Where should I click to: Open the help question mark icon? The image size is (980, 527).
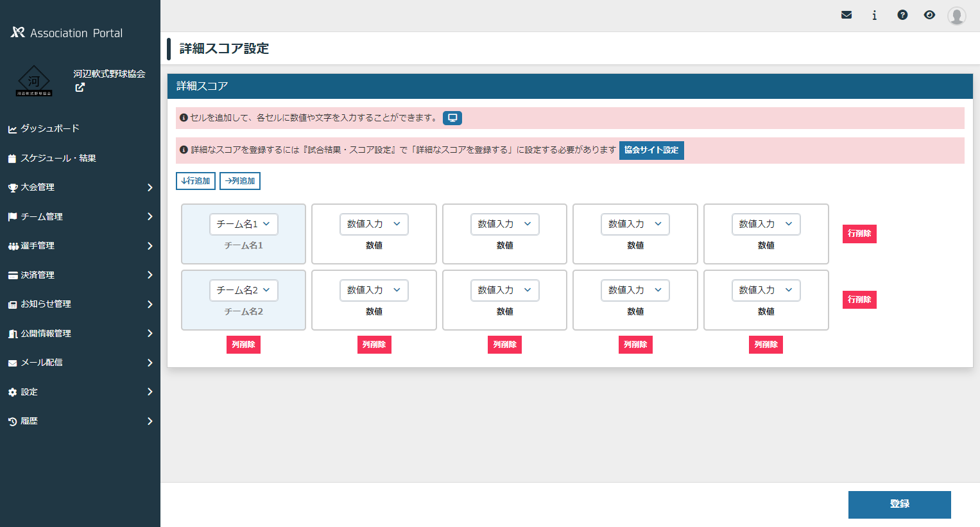point(902,15)
